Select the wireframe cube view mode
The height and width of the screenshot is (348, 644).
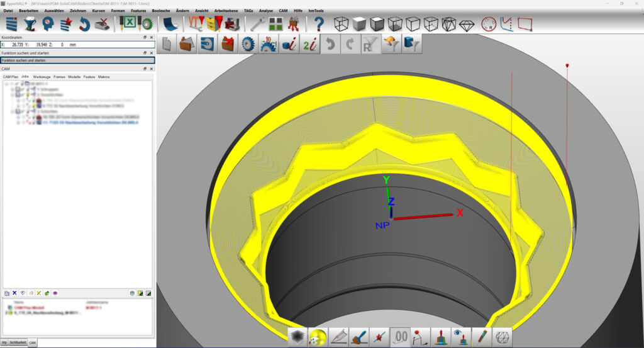pyautogui.click(x=340, y=24)
